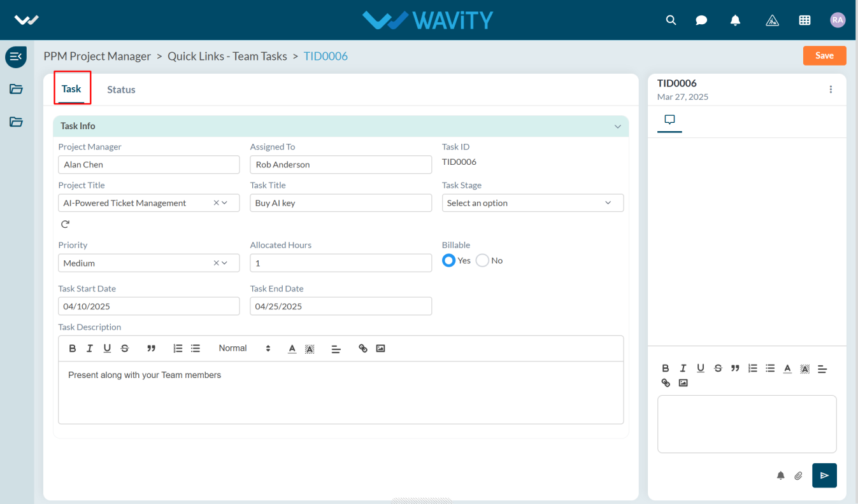
Task: Clear the Priority selection with X
Action: (x=216, y=263)
